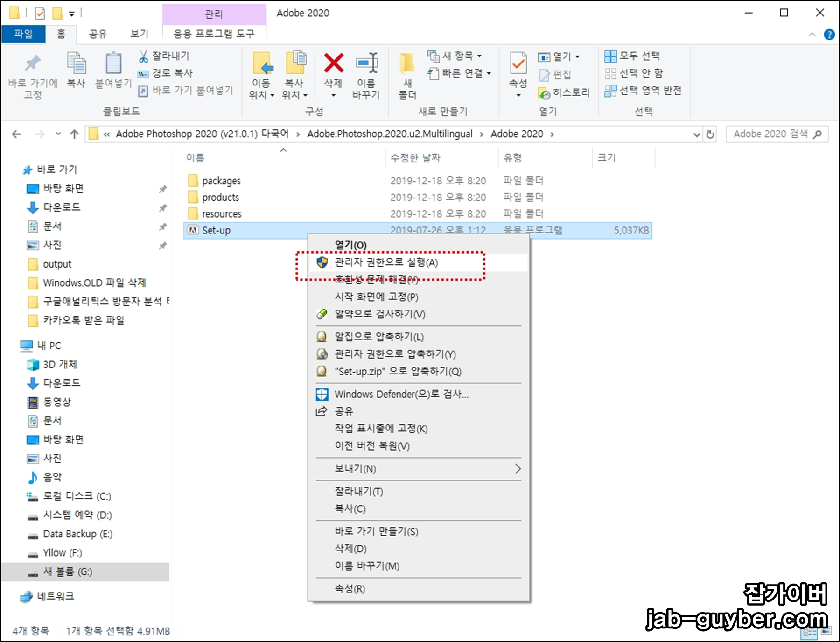This screenshot has width=840, height=642.
Task: Click Select none (선택 안 함)
Action: click(633, 73)
